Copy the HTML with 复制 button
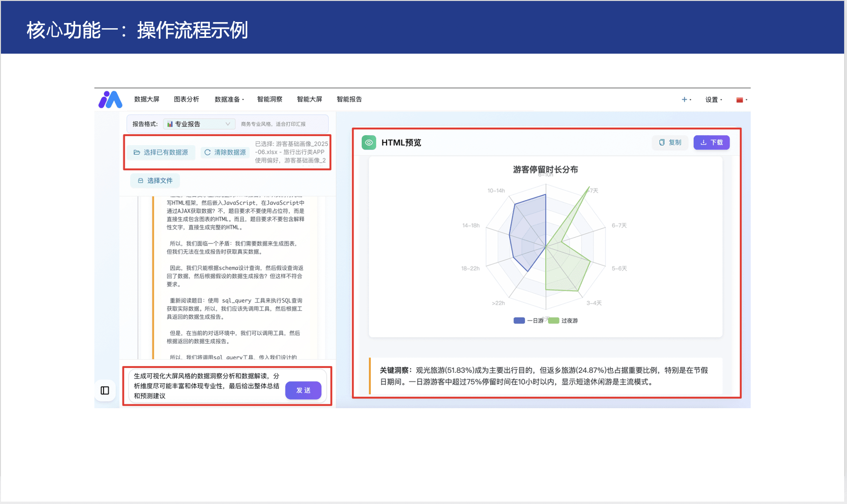 (670, 143)
